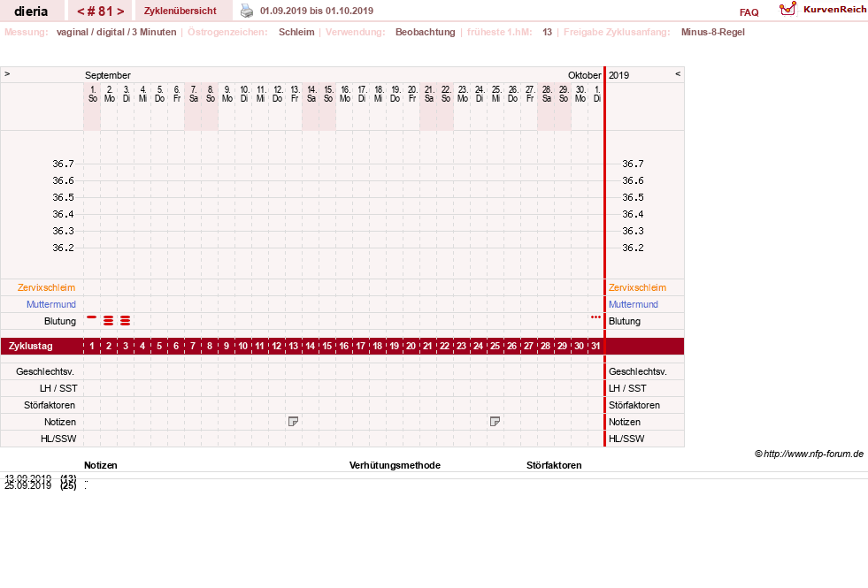Click the left LH / SST row label
Viewport: 868px width, 588px height.
click(58, 388)
